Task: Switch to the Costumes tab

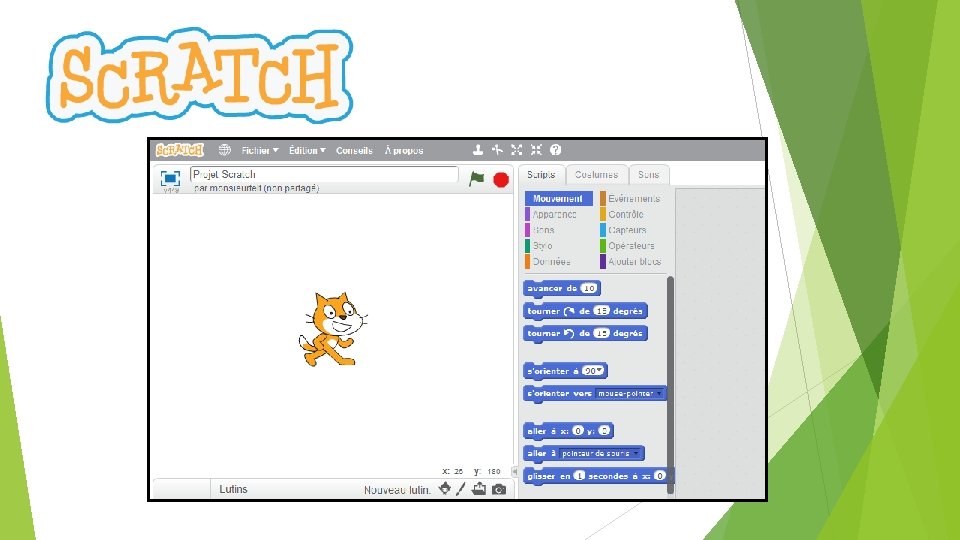Action: click(596, 174)
